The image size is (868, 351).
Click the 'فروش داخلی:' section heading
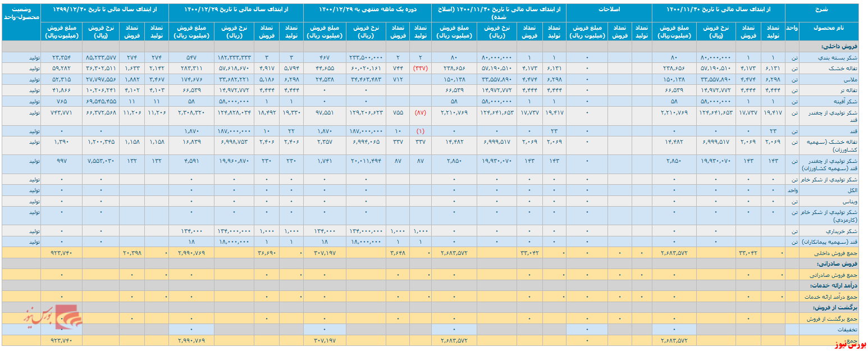(838, 47)
